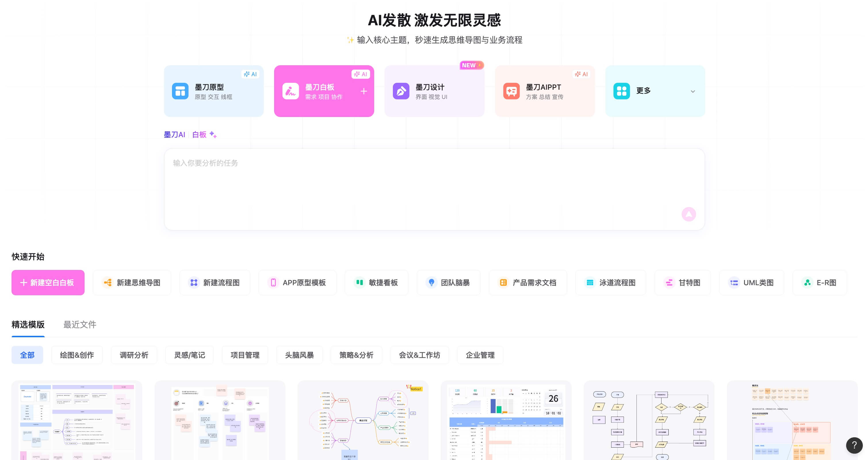Click the APP原型模板 phone icon
This screenshot has width=868, height=460.
(273, 283)
